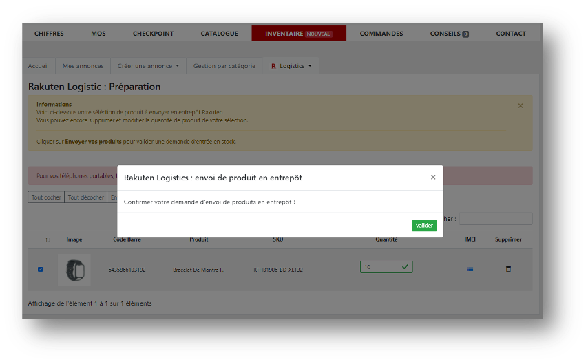Click the Conseils notification count badge
The image size is (588, 364).
465,34
